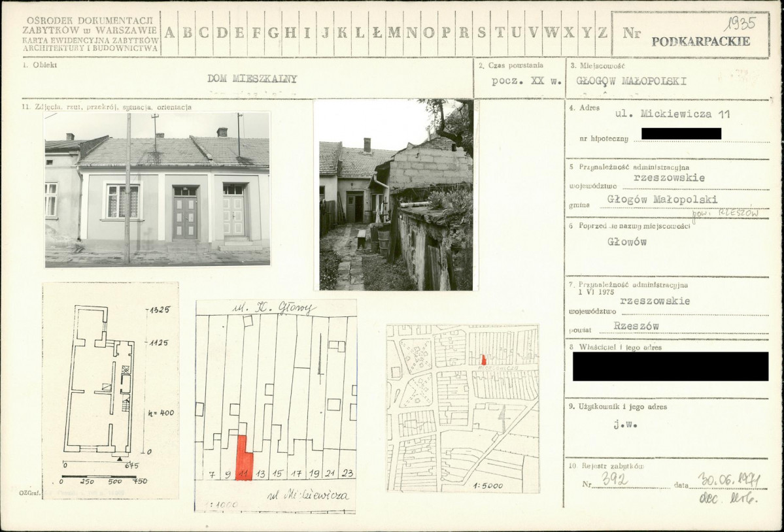Open the 1:5000 town location map
Screen dimensions: 784x532
pos(462,408)
